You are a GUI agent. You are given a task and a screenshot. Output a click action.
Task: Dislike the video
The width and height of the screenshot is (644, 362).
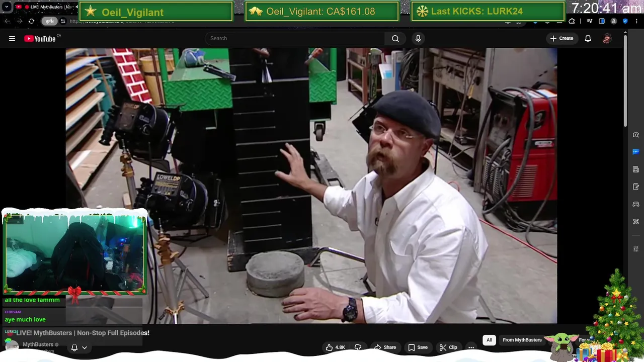[358, 347]
